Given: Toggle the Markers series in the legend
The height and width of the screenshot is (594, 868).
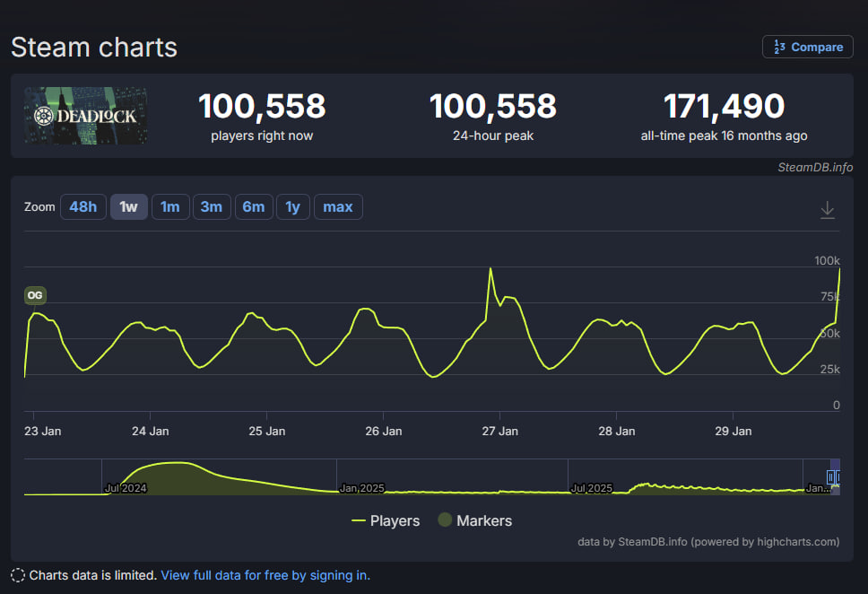Looking at the screenshot, I should [x=474, y=520].
